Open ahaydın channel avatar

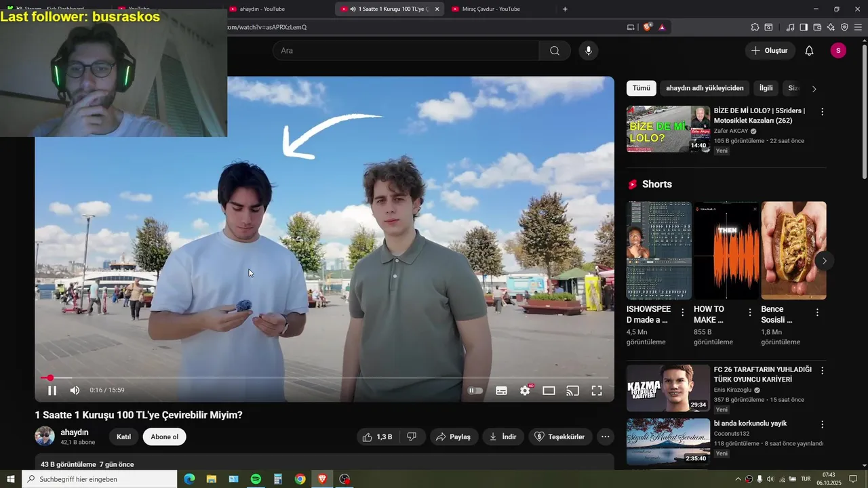click(45, 436)
